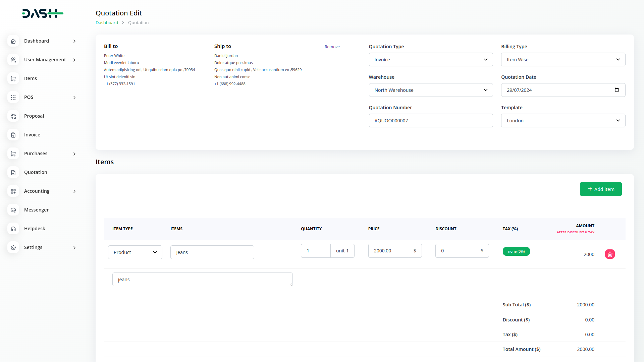The width and height of the screenshot is (644, 362).
Task: Click the DASH logo
Action: [x=43, y=13]
